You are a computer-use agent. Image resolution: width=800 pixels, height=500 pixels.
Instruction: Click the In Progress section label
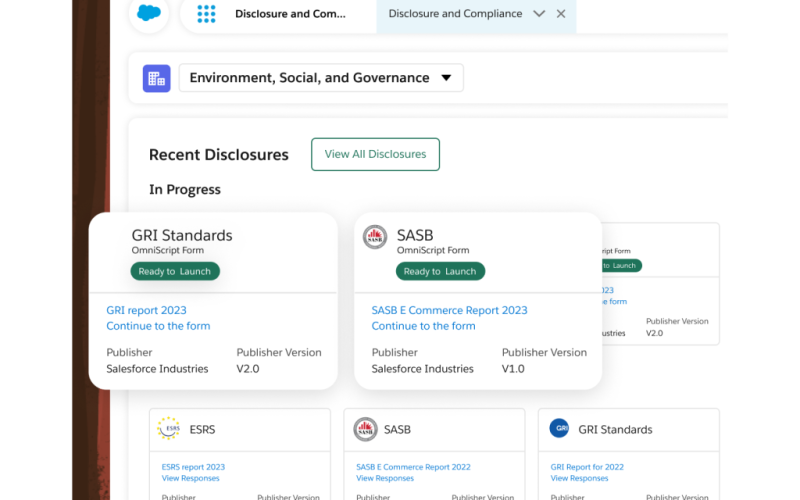[185, 190]
